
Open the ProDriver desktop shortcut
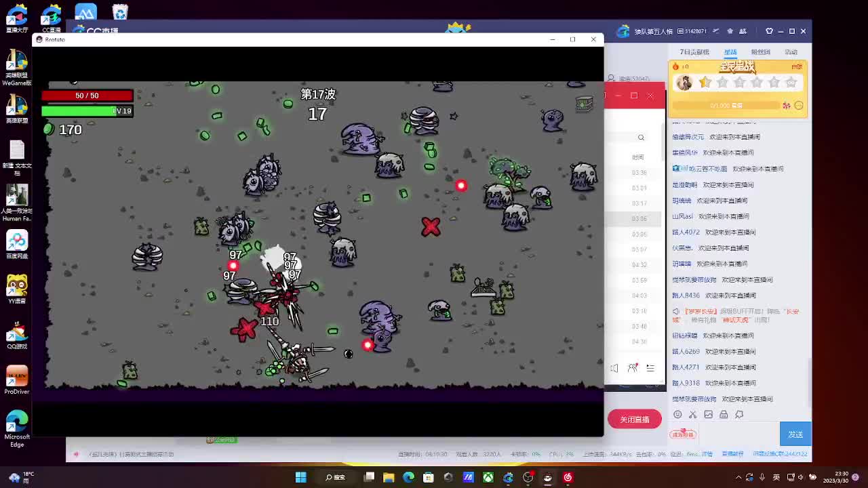pyautogui.click(x=17, y=380)
